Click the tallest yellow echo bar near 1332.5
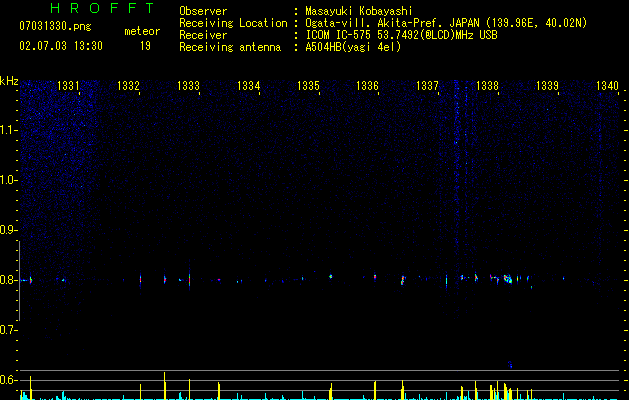Image resolution: width=629 pixels, height=400 pixels. [x=164, y=386]
